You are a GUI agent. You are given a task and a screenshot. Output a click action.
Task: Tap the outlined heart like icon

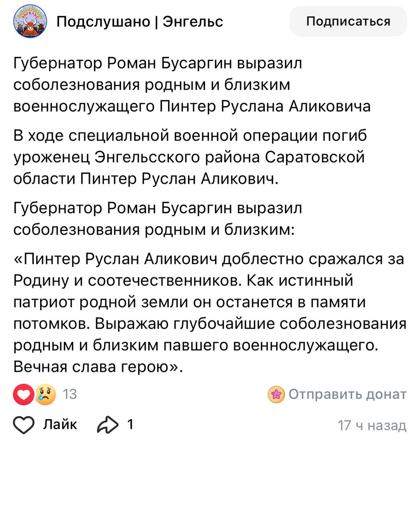pyautogui.click(x=24, y=425)
